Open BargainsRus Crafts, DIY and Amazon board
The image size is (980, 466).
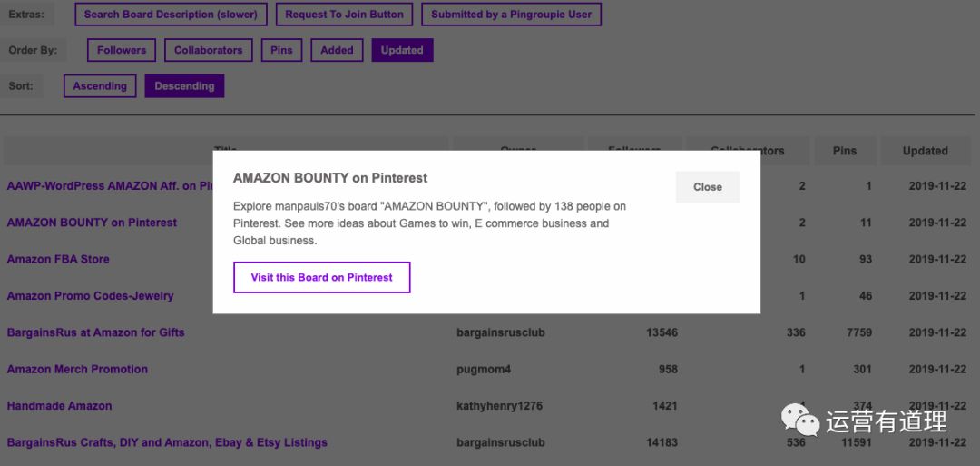167,442
